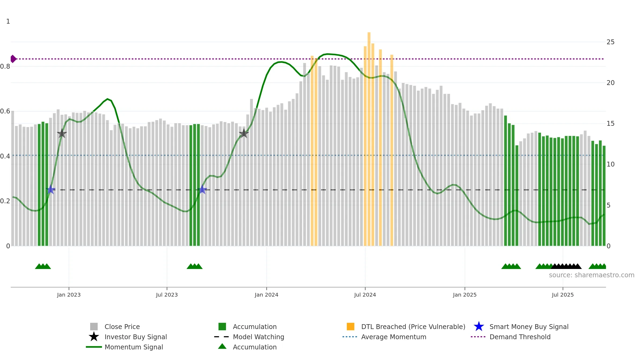
Task: Click the source: sharemaestro.com text
Action: pos(592,275)
